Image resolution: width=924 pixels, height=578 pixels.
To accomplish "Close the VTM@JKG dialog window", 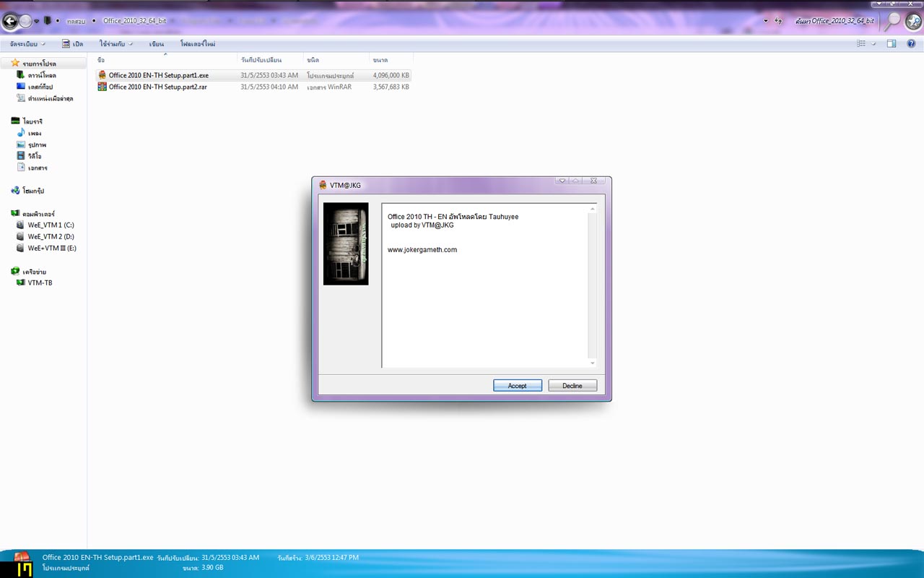I will click(593, 181).
